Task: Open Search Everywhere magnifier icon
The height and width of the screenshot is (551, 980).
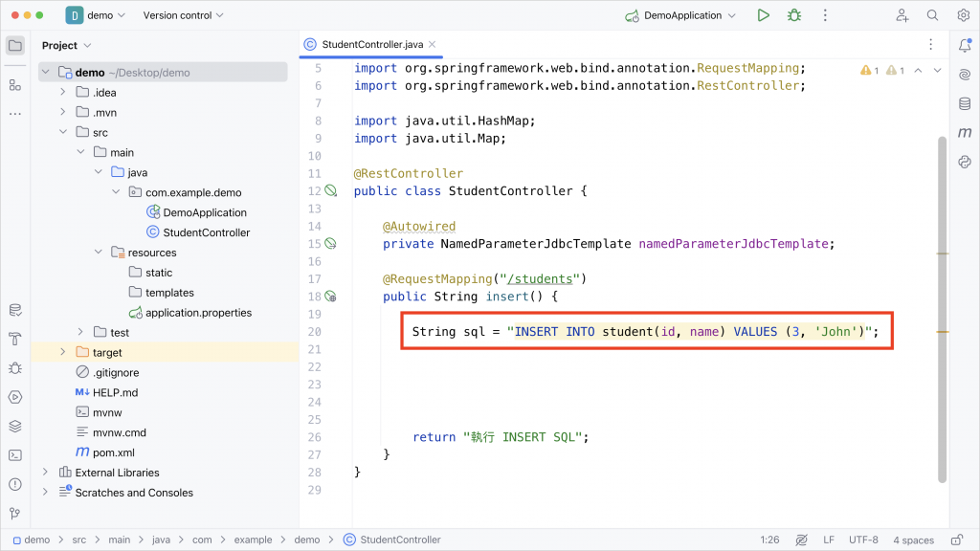Action: (932, 15)
